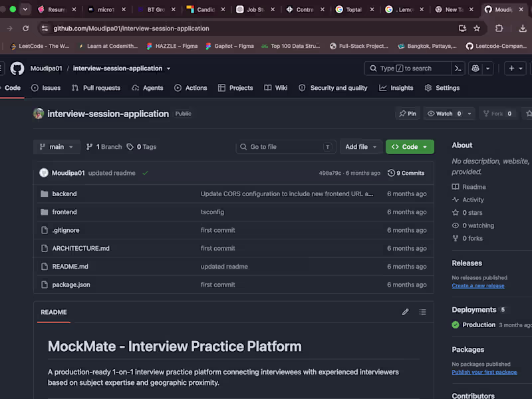
Task: Select the README tab in file viewer
Action: (x=54, y=312)
